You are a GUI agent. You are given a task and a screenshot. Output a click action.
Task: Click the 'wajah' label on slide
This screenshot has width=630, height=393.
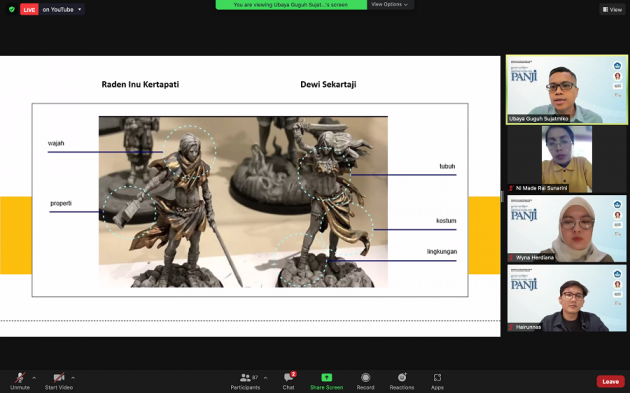56,143
